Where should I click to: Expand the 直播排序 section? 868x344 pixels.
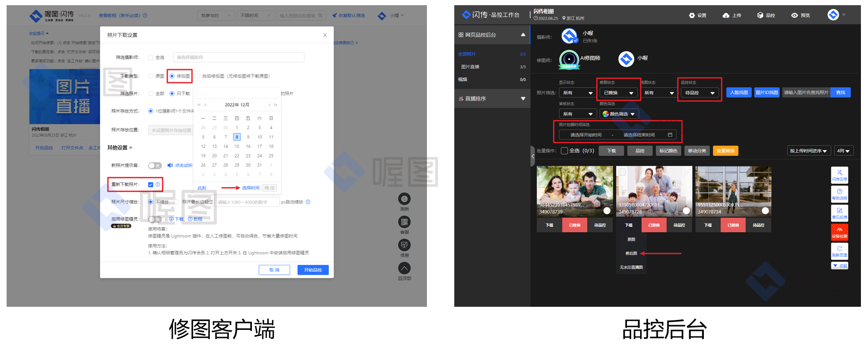point(523,98)
